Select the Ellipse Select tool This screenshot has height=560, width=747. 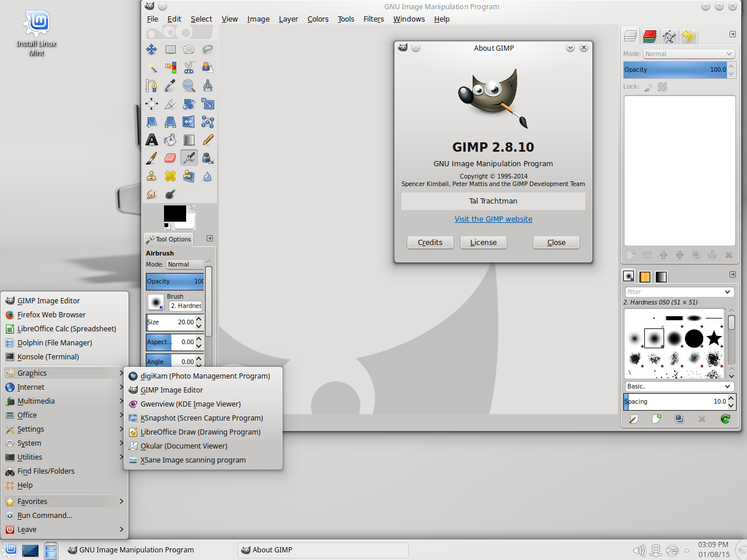pyautogui.click(x=189, y=50)
